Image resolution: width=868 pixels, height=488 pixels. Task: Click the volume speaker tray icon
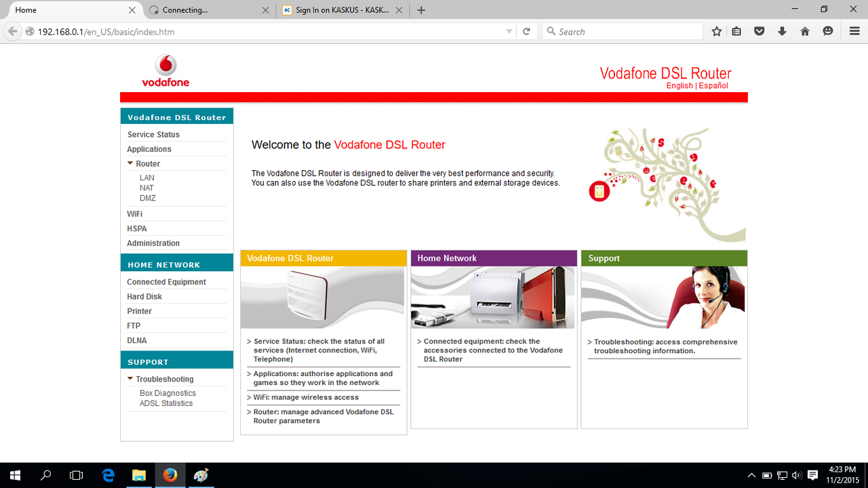797,476
